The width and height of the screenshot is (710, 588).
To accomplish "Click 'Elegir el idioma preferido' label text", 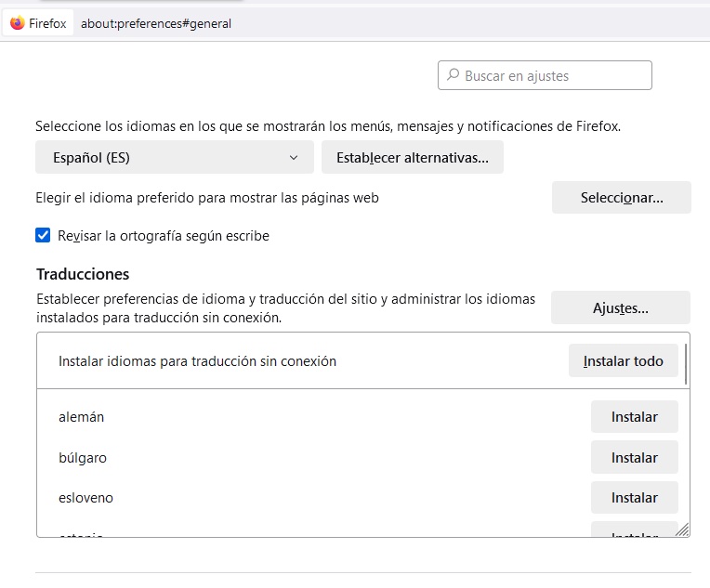I will click(207, 198).
